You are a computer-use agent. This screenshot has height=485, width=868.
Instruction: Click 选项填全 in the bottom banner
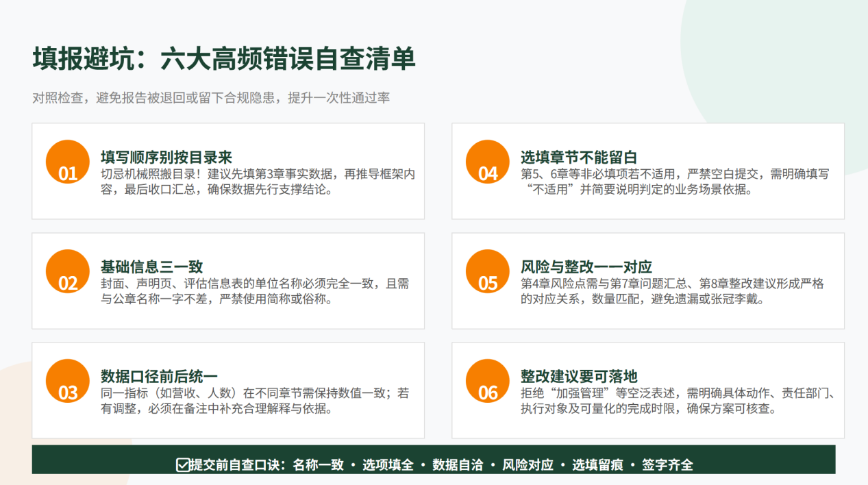click(388, 465)
